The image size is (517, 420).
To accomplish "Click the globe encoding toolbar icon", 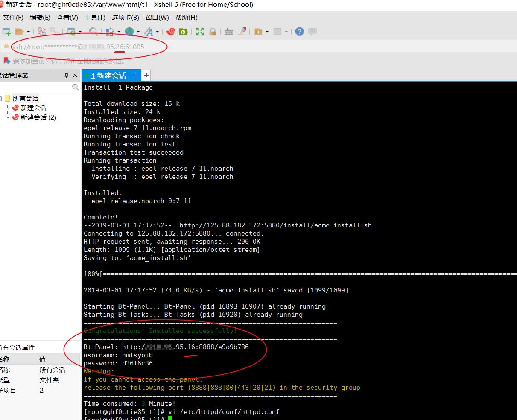I will pos(129,32).
